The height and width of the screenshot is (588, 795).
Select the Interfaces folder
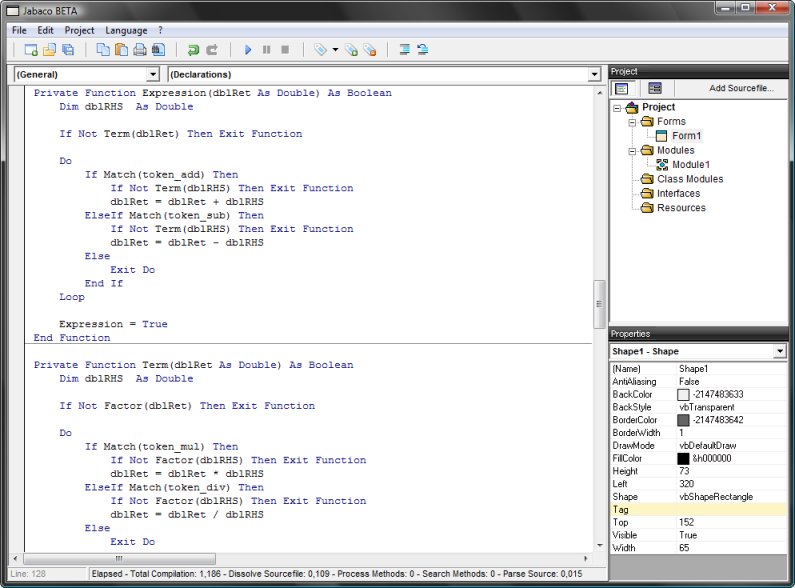678,194
